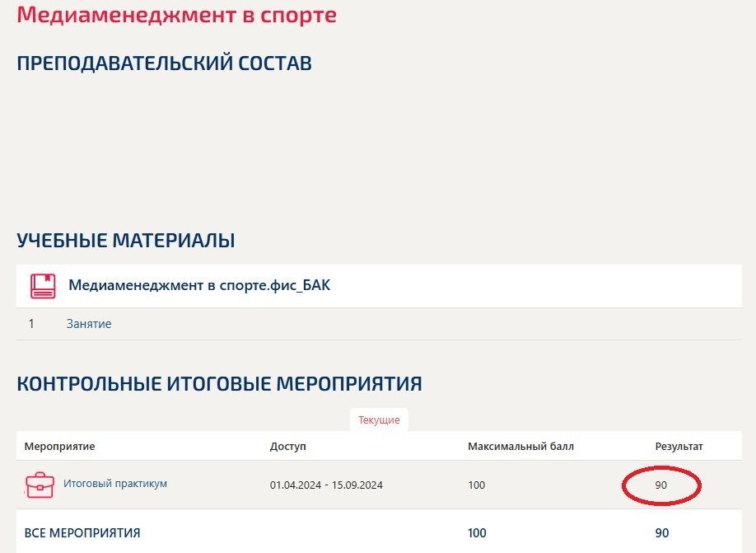This screenshot has width=756, height=553.
Task: Click the Максимальный балл column header
Action: pos(520,447)
